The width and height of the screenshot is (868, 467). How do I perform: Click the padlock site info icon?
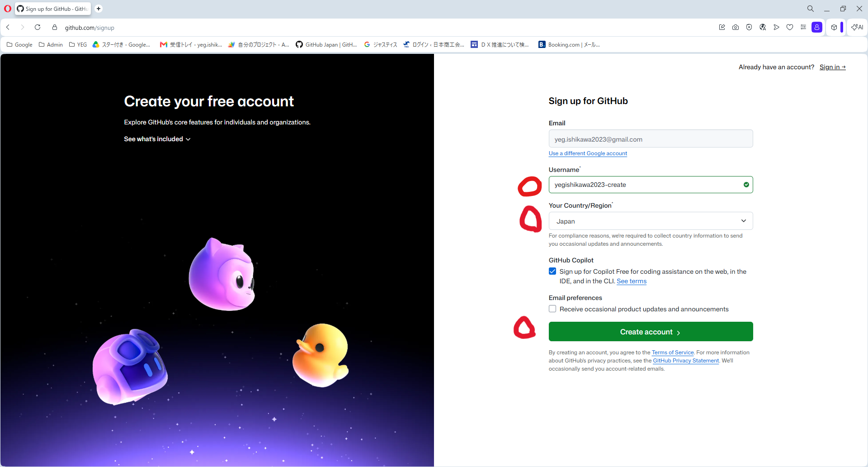pos(55,28)
